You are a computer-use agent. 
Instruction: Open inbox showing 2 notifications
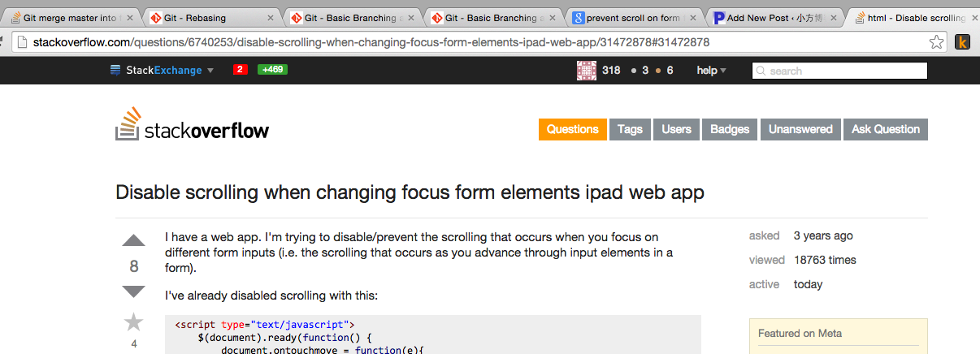click(241, 70)
